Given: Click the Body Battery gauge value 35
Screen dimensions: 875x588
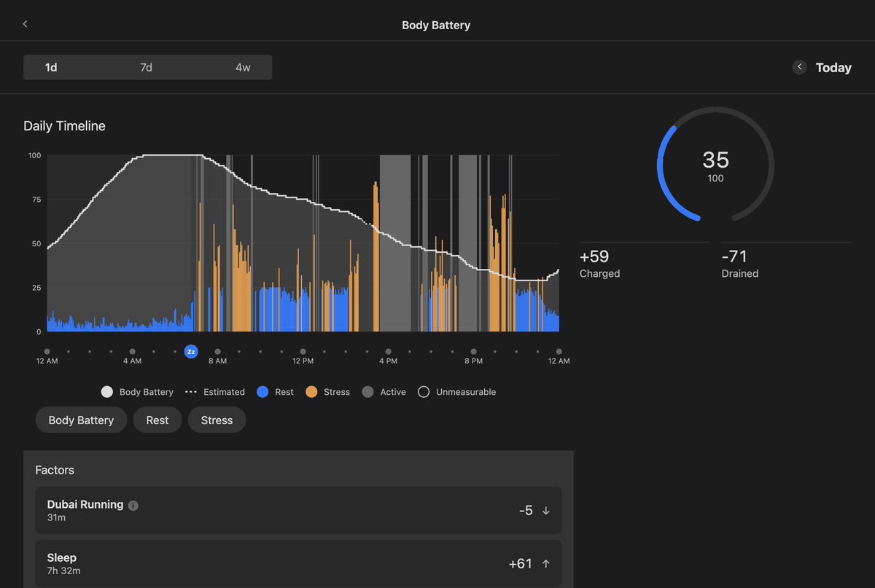Looking at the screenshot, I should (715, 160).
